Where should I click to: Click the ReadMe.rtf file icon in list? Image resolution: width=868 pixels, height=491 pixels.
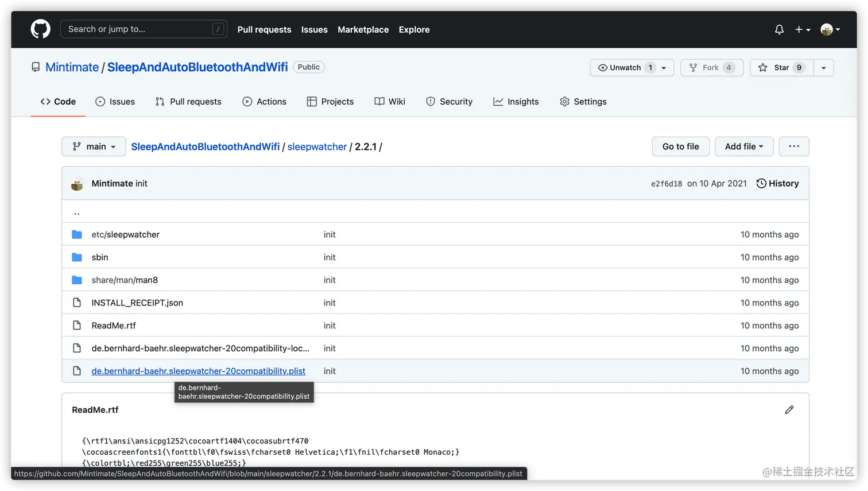click(77, 326)
